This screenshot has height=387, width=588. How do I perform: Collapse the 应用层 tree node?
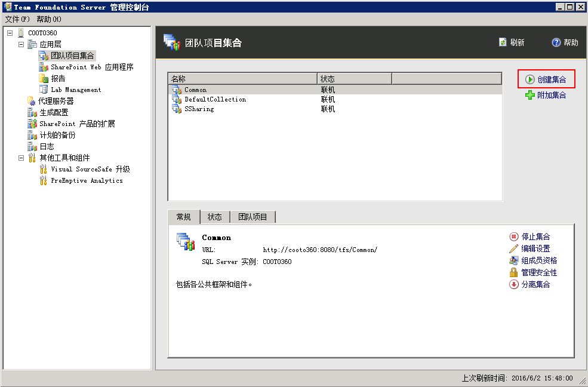click(21, 44)
